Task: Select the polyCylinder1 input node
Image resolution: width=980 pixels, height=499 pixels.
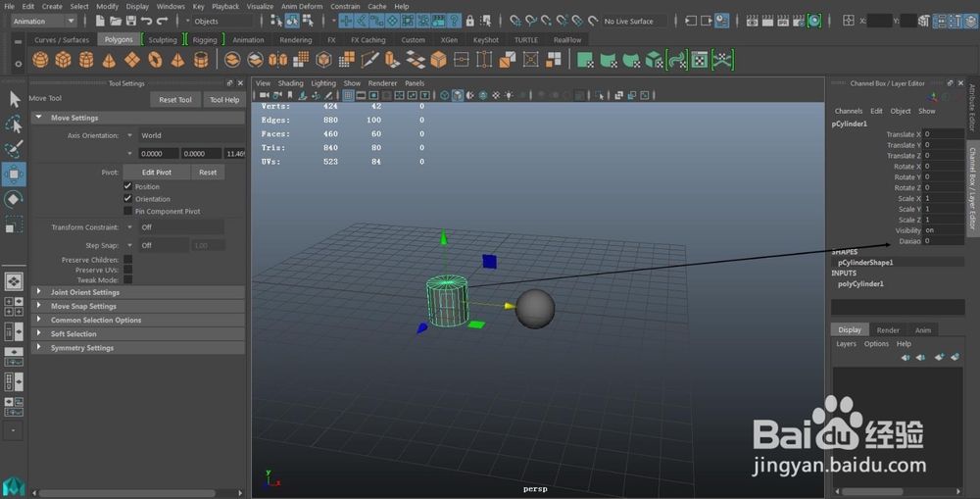Action: pyautogui.click(x=860, y=284)
